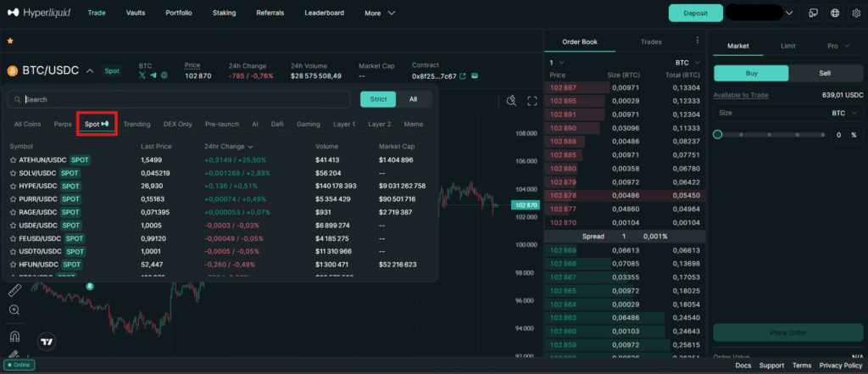Switch order side to Buy

751,73
